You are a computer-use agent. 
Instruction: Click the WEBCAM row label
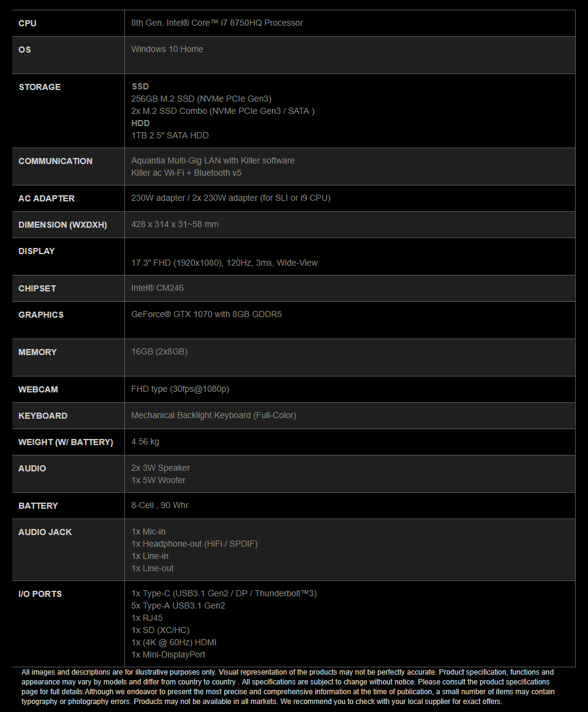[x=38, y=389]
